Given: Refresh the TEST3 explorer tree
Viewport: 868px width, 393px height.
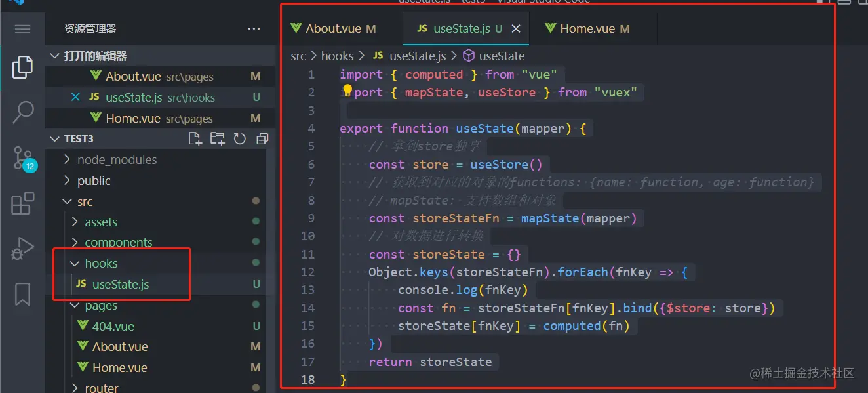Looking at the screenshot, I should click(240, 139).
